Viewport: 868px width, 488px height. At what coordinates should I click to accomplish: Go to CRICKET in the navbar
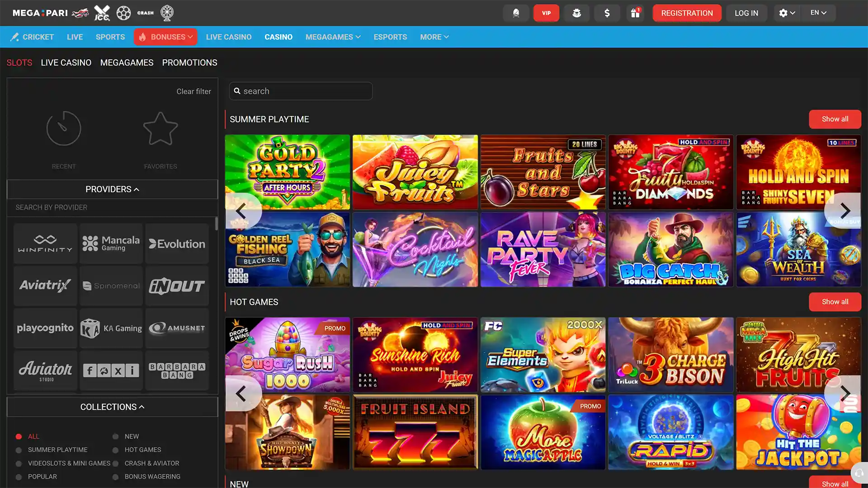[32, 37]
